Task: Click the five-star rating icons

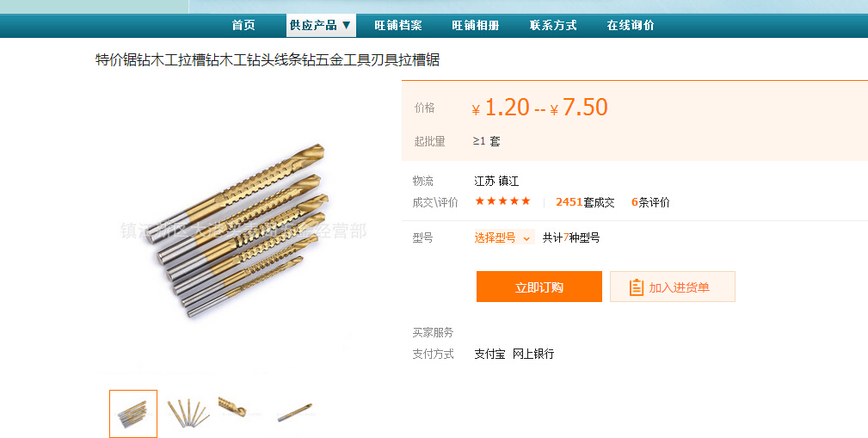Action: 502,201
